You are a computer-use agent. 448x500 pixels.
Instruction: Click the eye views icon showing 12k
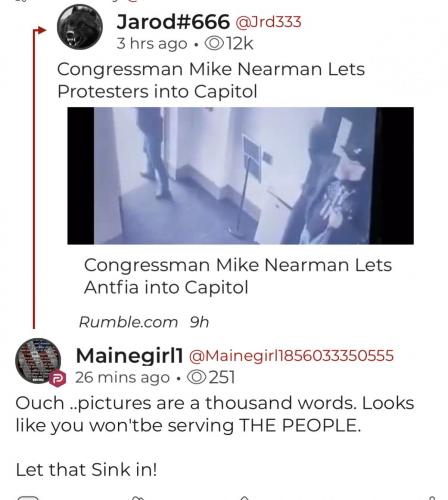tap(214, 44)
